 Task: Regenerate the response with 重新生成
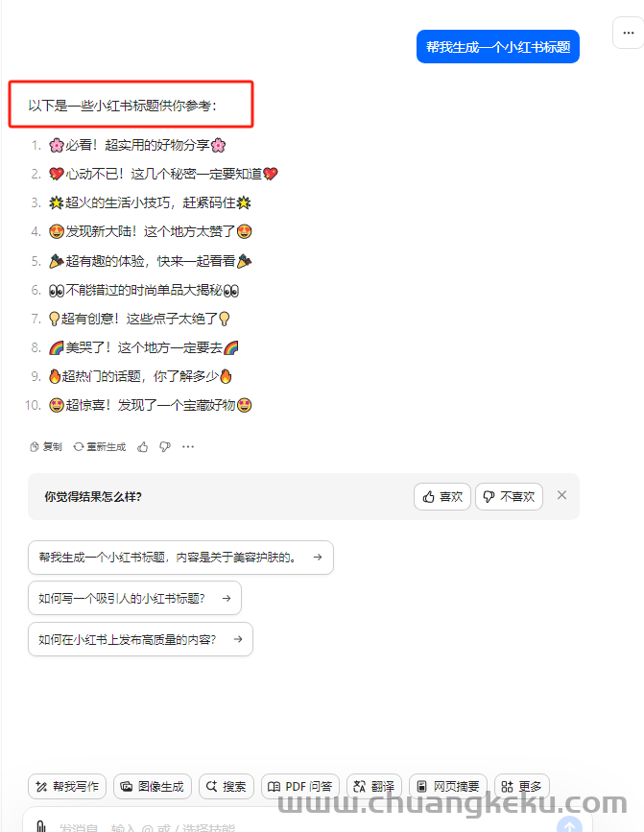click(x=100, y=447)
